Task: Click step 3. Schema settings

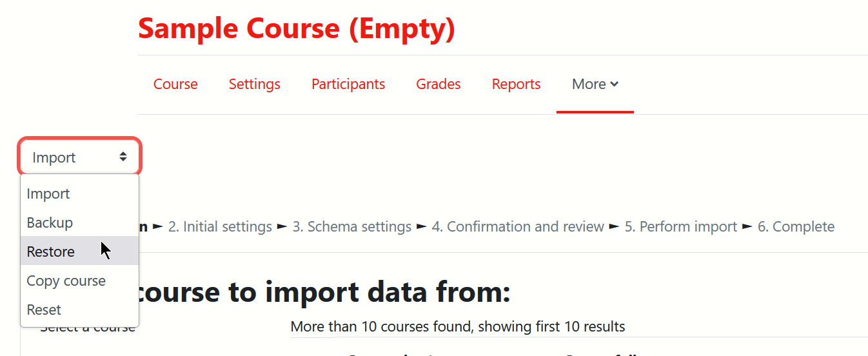Action: pyautogui.click(x=351, y=226)
